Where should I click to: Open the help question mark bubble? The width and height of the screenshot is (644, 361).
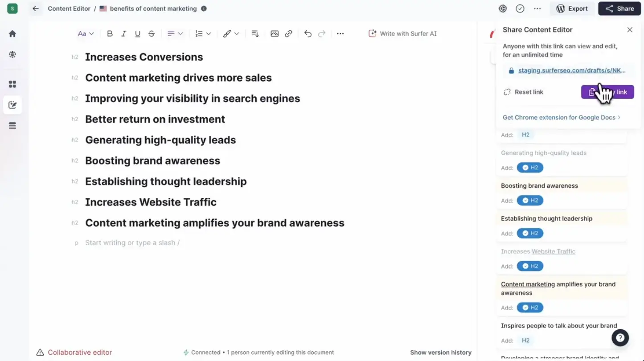point(620,338)
